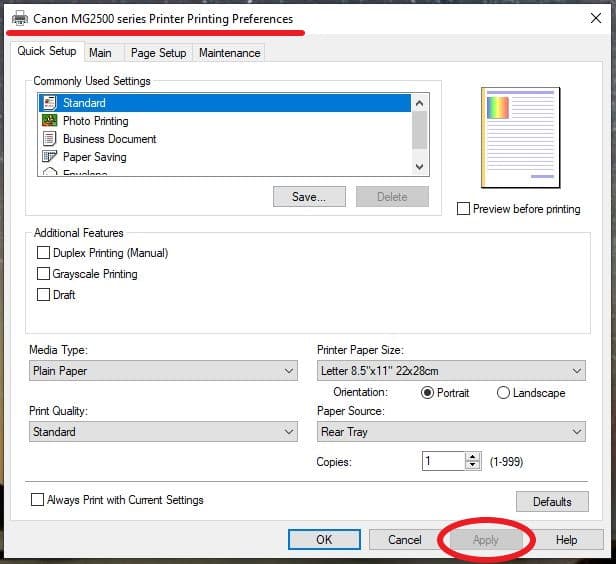Choose the Photo Printing icon
616x564 pixels.
tap(49, 121)
